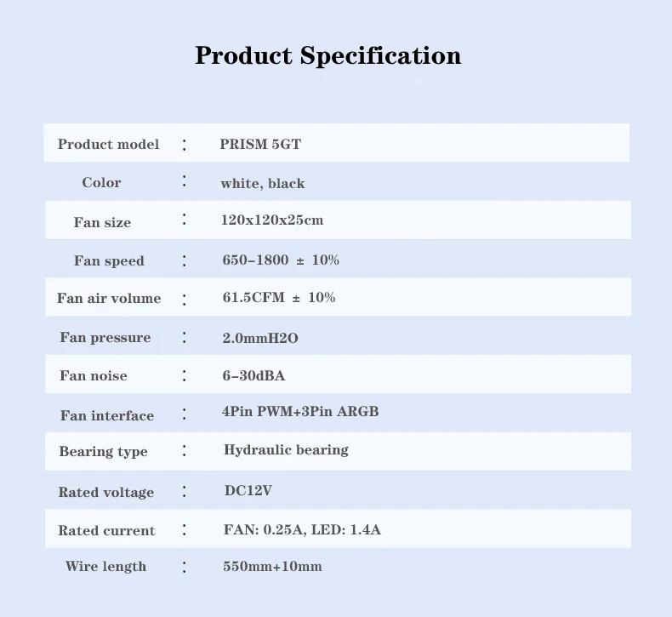Click the Product Specification heading

click(x=327, y=56)
